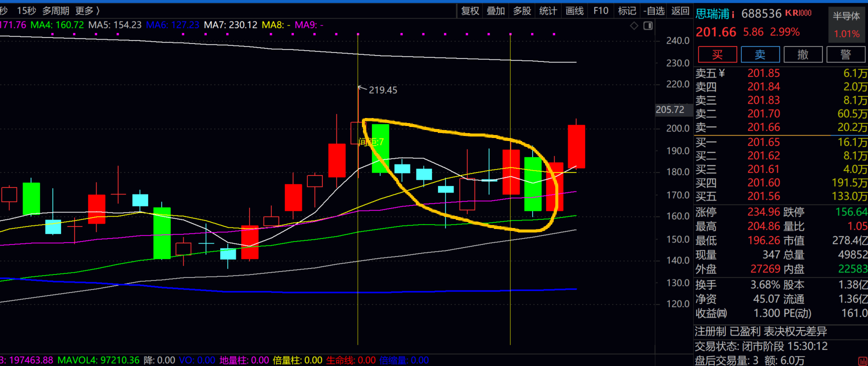Click the blue MA6 indicator label
This screenshot has height=366, width=868.
coord(172,24)
